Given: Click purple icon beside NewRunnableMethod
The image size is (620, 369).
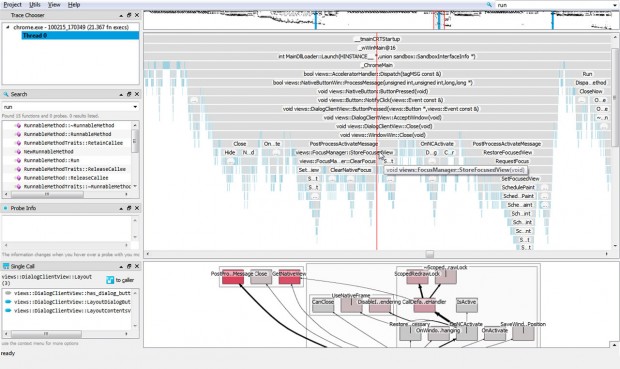Looking at the screenshot, I should click(x=18, y=151).
